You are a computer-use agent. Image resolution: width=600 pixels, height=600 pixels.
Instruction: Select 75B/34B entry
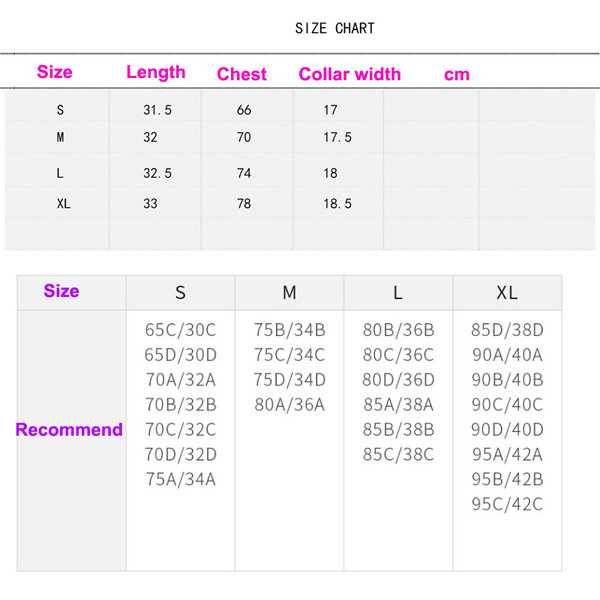pyautogui.click(x=290, y=330)
